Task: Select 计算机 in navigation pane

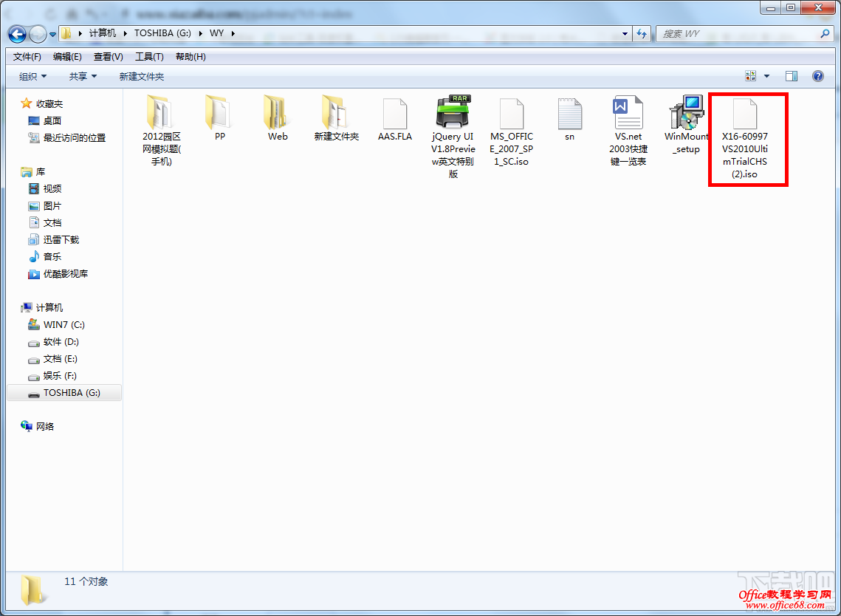Action: tap(42, 307)
